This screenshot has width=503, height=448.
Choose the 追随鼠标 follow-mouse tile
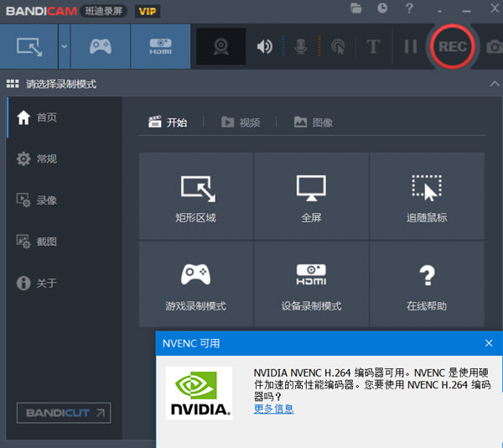pos(427,195)
